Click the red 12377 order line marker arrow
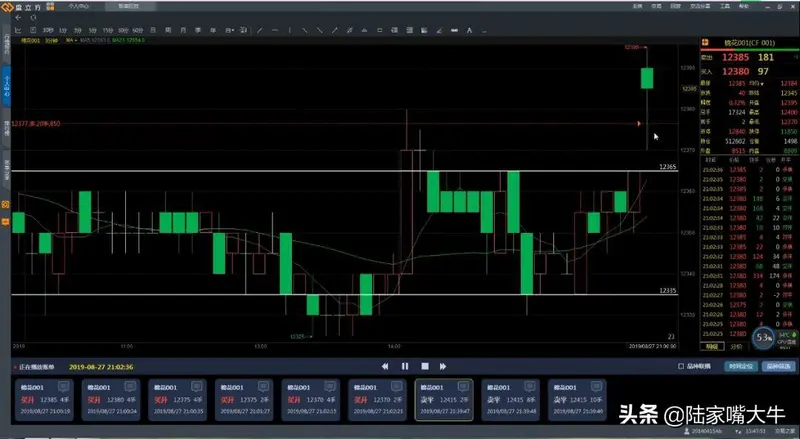The width and height of the screenshot is (800, 439). tap(638, 124)
